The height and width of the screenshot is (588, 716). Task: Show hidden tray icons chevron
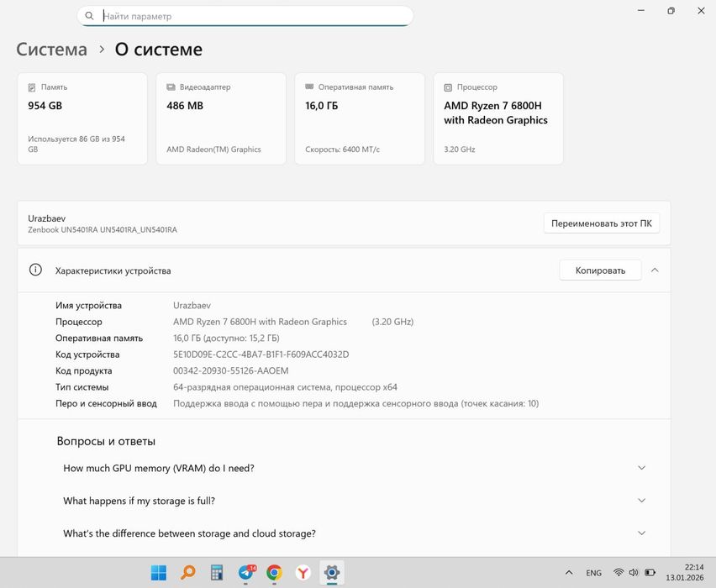[x=569, y=573]
